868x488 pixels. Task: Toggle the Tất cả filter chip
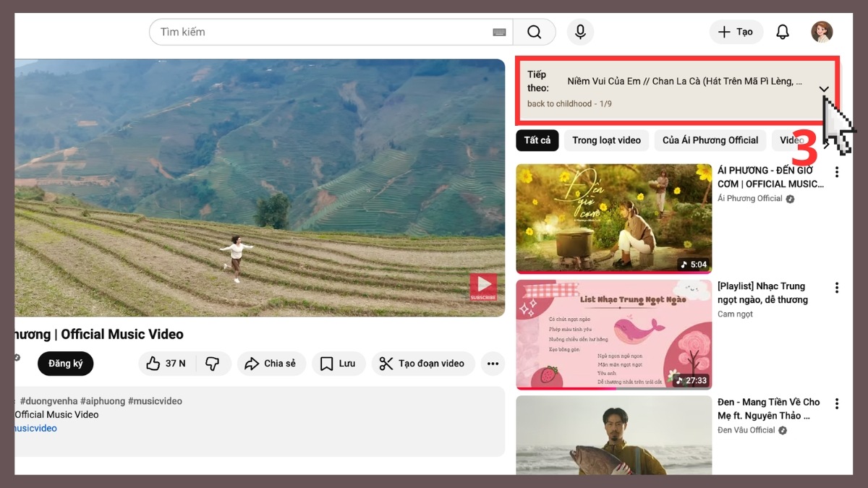pos(537,140)
